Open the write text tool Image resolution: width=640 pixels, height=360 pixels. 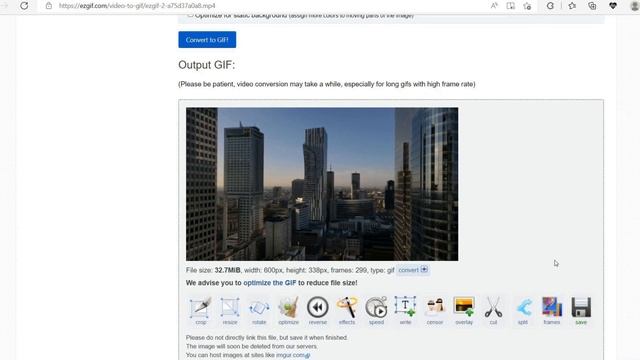pyautogui.click(x=405, y=311)
